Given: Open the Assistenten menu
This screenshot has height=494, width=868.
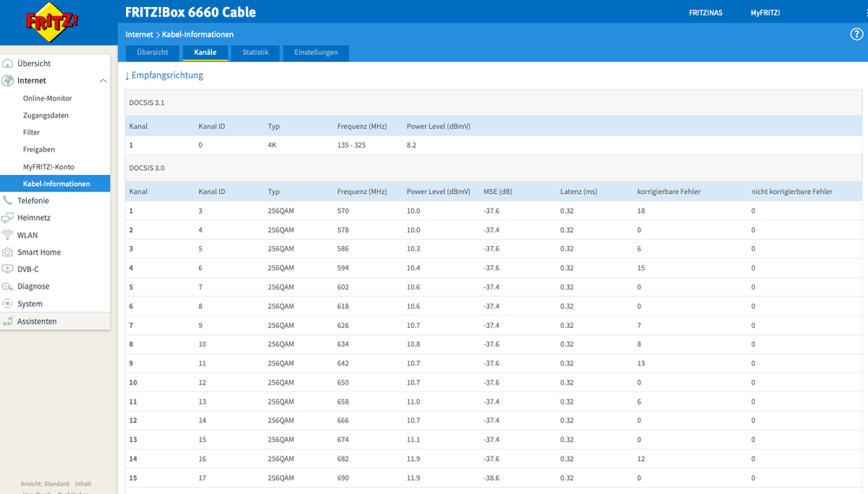Looking at the screenshot, I should click(37, 321).
